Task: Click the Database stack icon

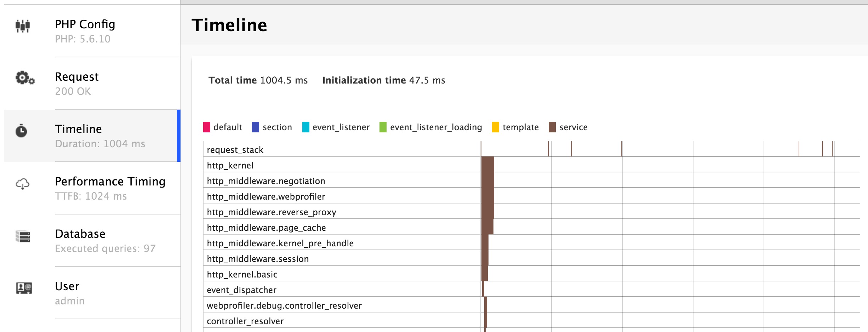Action: (x=22, y=236)
